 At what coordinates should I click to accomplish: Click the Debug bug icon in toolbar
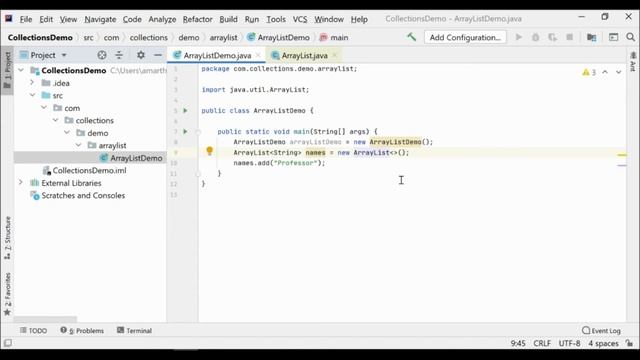(535, 37)
